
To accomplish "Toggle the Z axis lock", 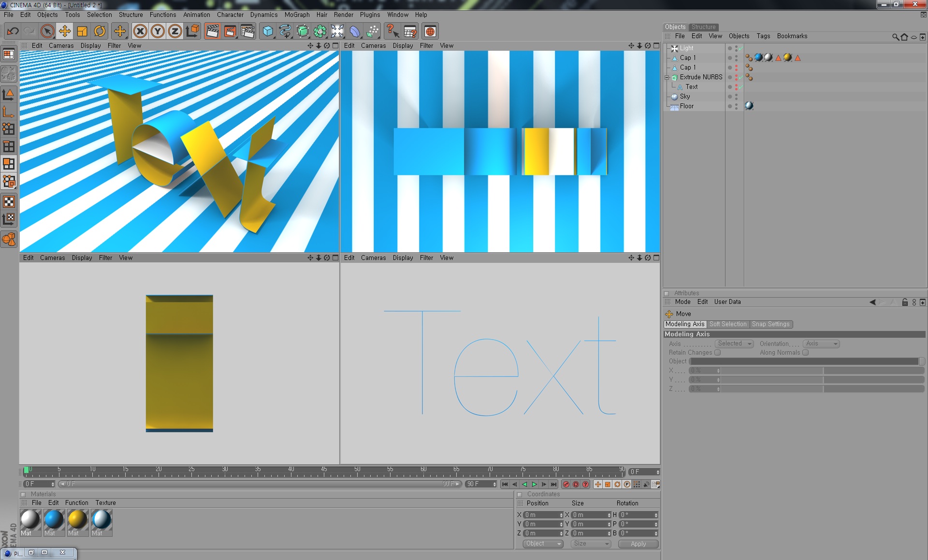I will (x=174, y=31).
